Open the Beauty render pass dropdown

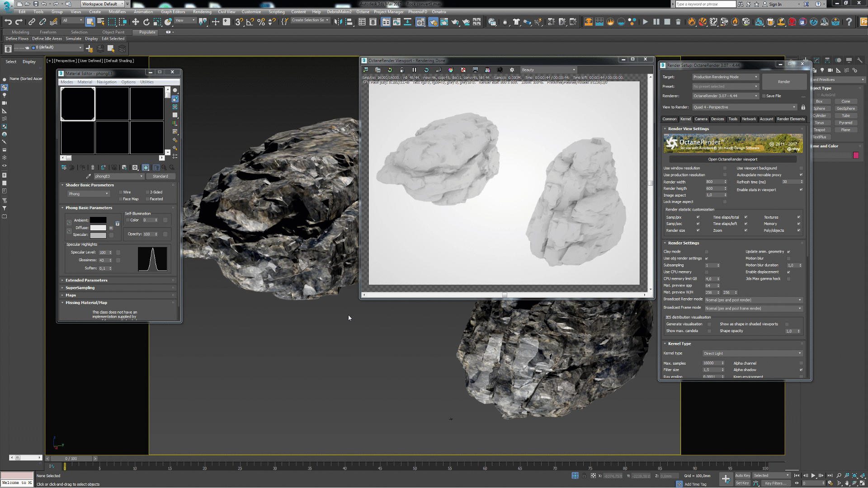coord(548,70)
